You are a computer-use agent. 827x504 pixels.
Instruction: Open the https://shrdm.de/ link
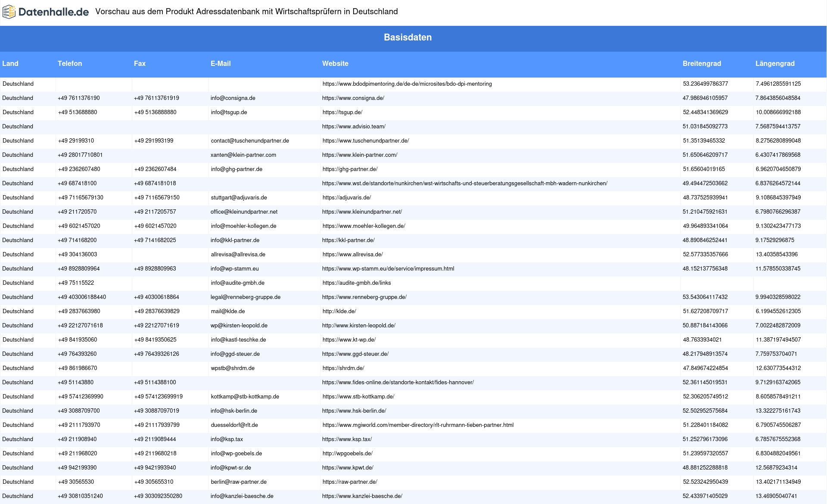(x=343, y=368)
